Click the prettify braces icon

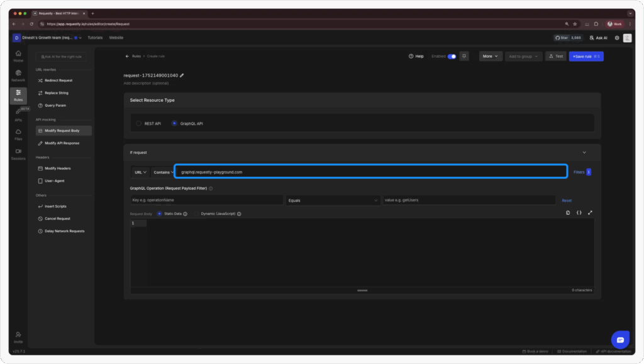pos(579,212)
